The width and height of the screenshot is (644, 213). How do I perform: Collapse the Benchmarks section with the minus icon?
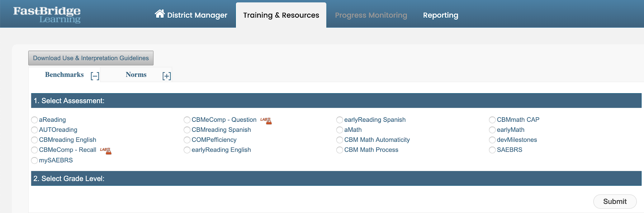coord(95,76)
